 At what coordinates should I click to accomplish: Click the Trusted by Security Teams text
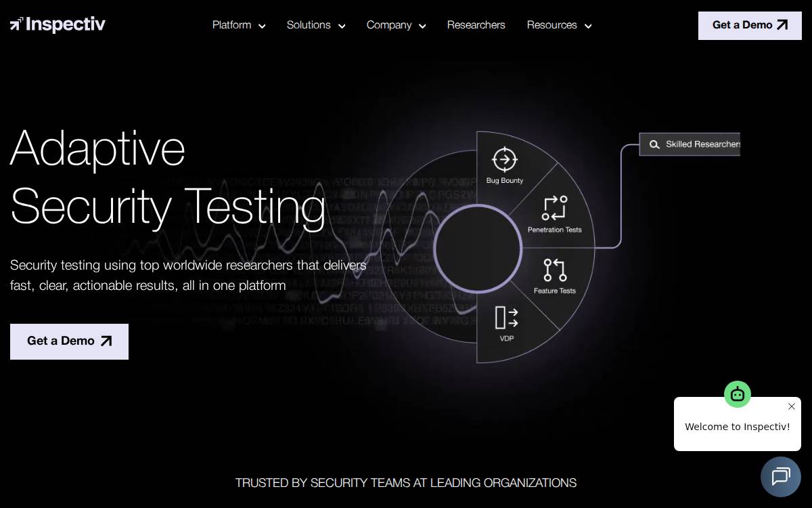pos(406,483)
